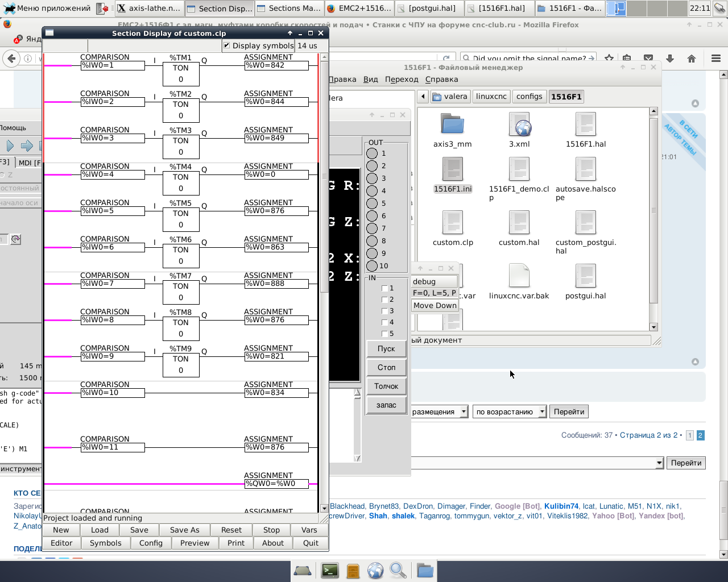Open the Editor button

coord(61,543)
